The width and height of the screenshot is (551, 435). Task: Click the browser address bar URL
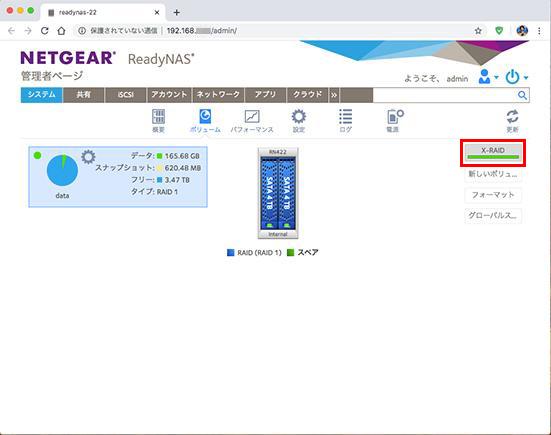[202, 31]
